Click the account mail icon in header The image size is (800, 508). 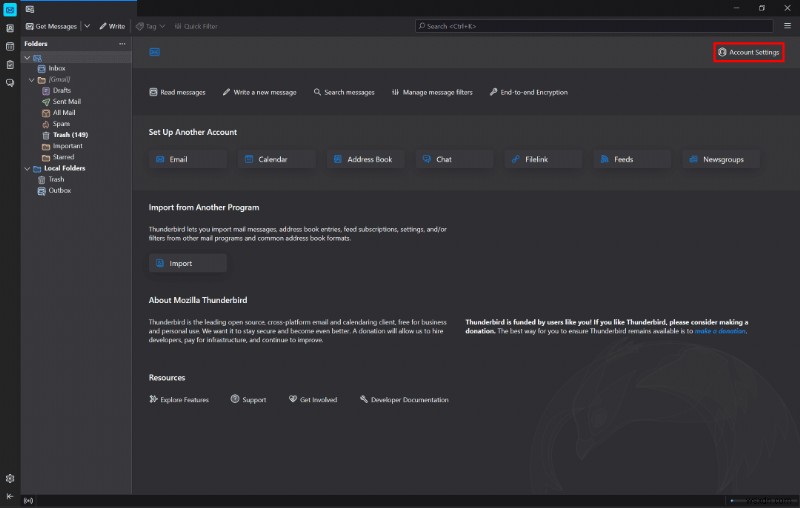pos(155,52)
